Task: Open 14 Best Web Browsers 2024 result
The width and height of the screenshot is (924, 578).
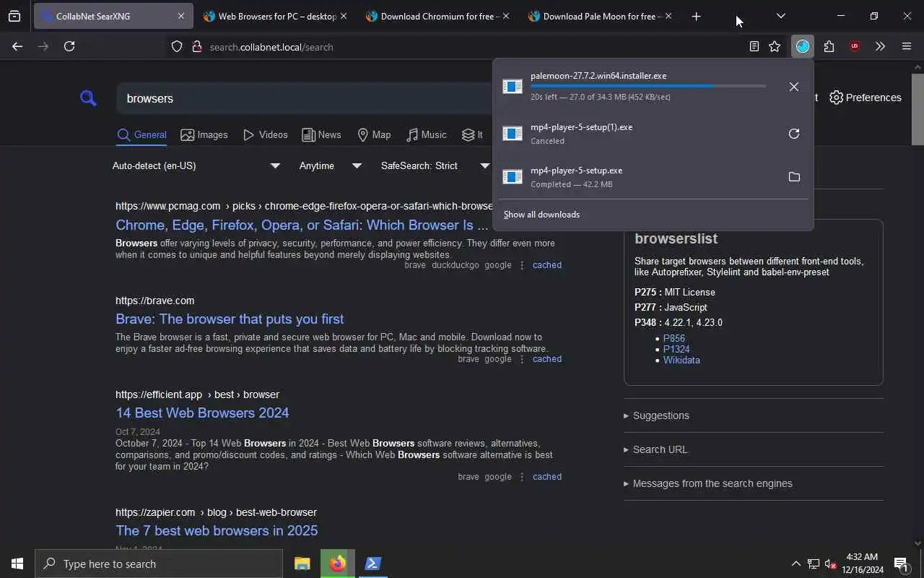Action: click(202, 413)
